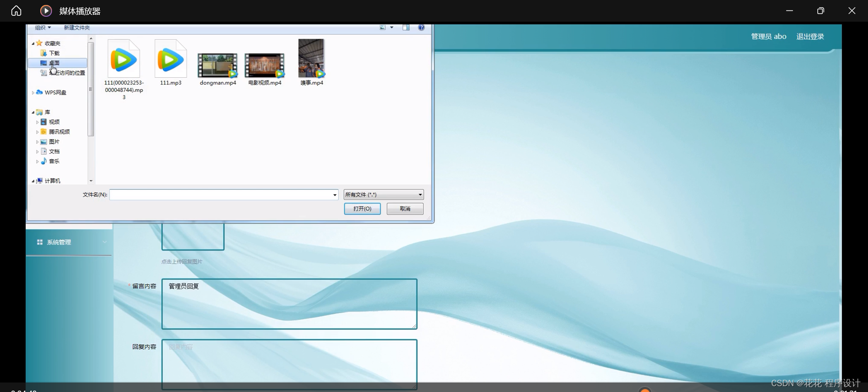Click the change view icon in file dialog
Screen dimensions: 868x392
[x=382, y=28]
